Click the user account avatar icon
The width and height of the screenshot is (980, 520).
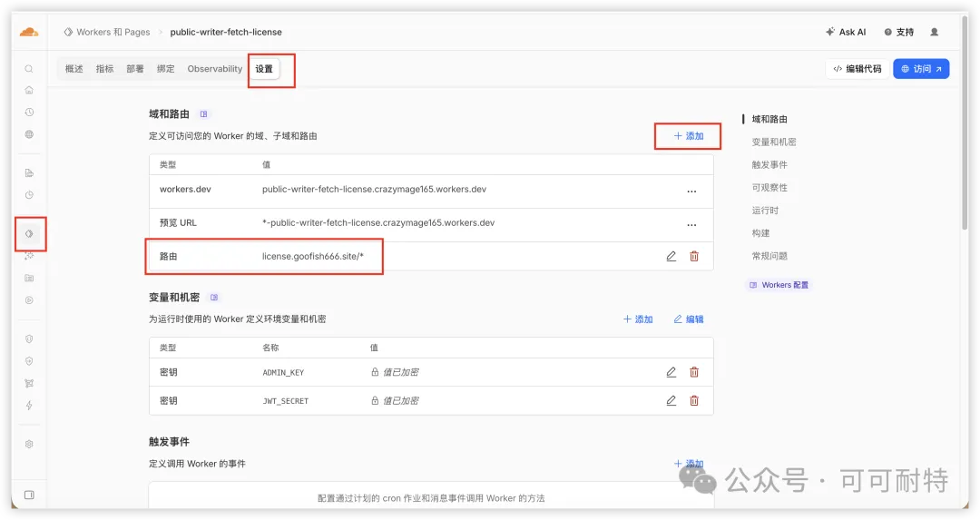pos(935,32)
